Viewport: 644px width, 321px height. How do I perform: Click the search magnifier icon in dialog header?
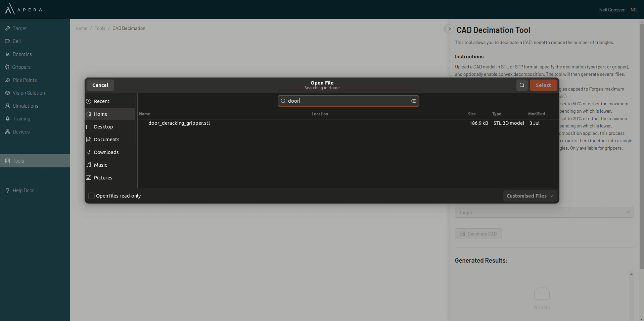tap(522, 85)
